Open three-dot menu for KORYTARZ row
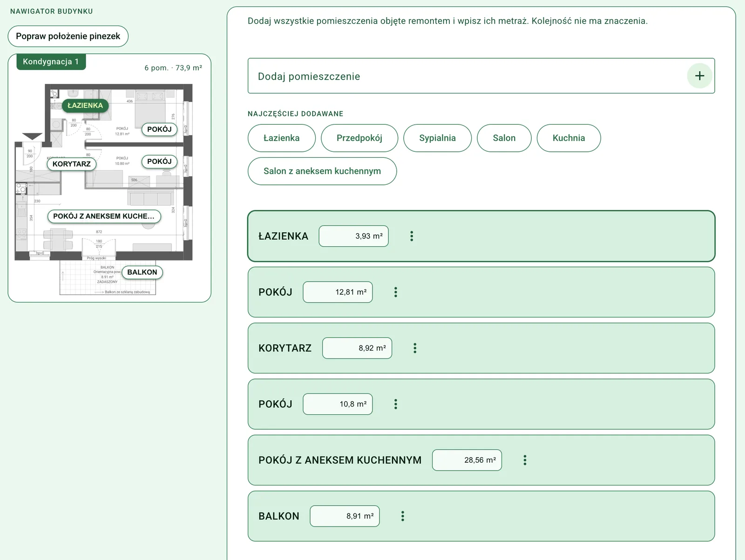This screenshot has height=560, width=745. 415,348
